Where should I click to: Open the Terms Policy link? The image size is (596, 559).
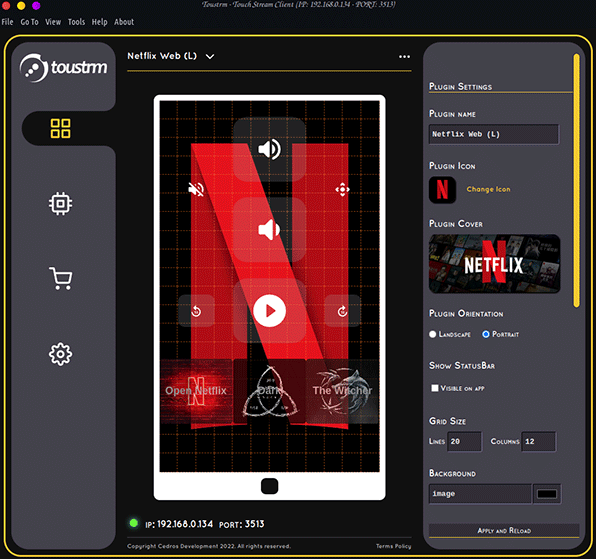click(393, 546)
